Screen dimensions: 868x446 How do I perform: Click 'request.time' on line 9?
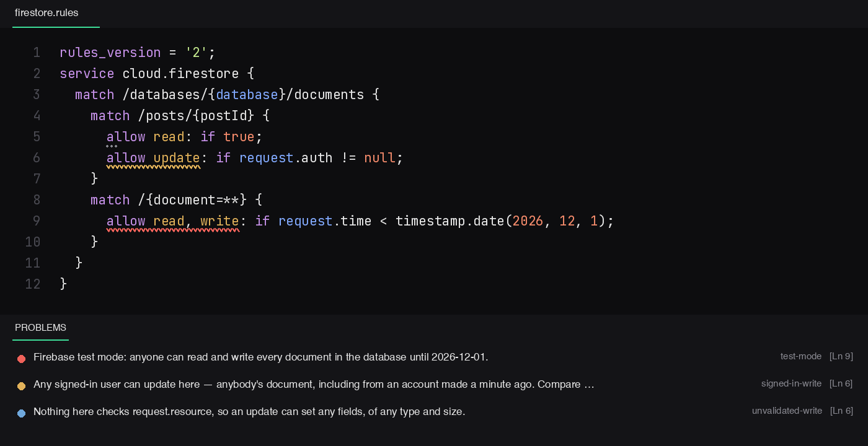pyautogui.click(x=325, y=221)
